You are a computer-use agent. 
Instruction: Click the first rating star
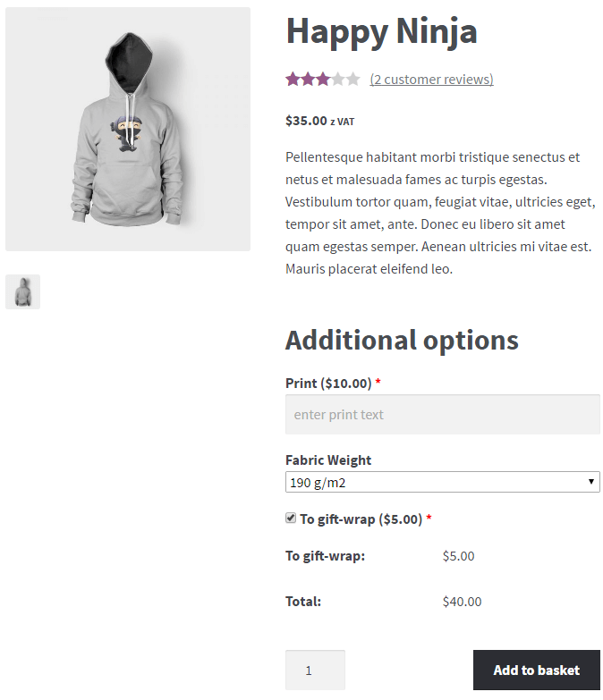[x=293, y=79]
